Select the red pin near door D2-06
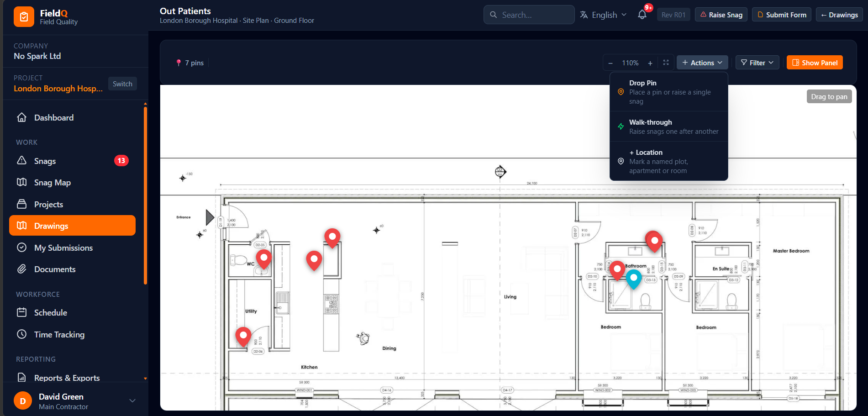The height and width of the screenshot is (416, 868). pyautogui.click(x=243, y=337)
